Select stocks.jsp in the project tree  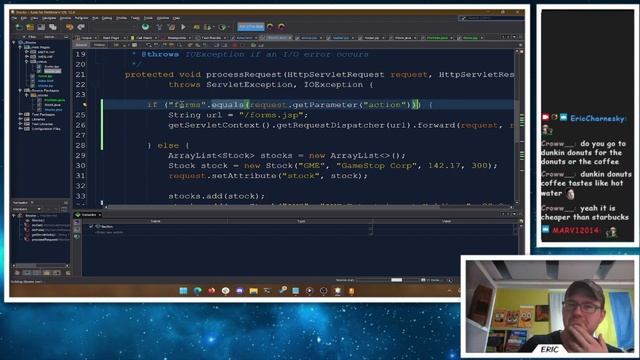45,86
